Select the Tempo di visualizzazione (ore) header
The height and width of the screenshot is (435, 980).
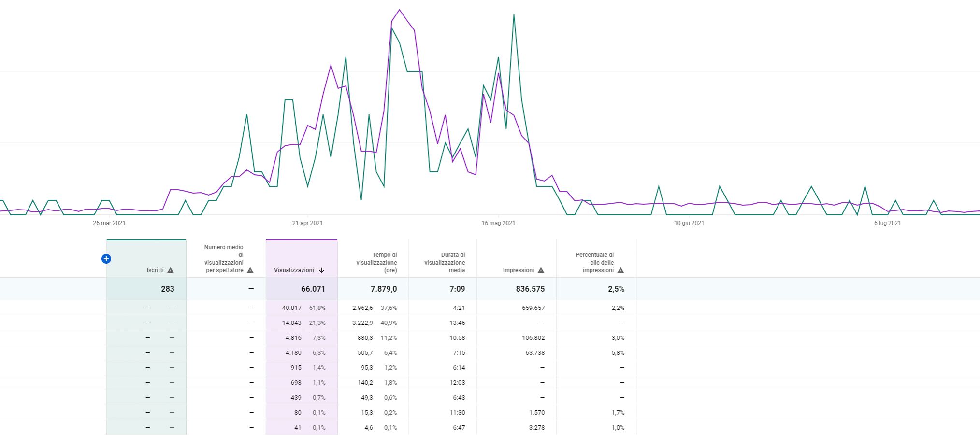[x=373, y=258]
